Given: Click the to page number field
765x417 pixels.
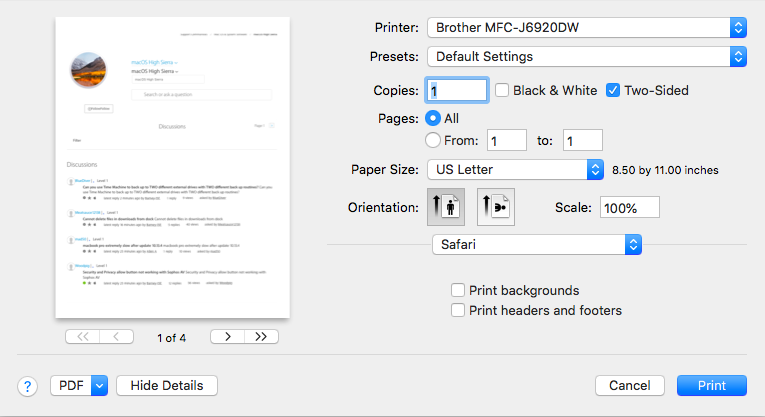Looking at the screenshot, I should pos(583,140).
